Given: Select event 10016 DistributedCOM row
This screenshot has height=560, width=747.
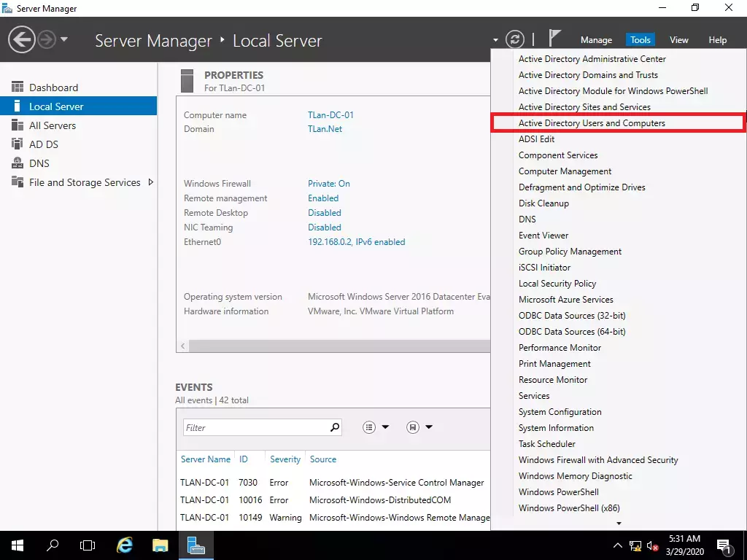Looking at the screenshot, I should point(333,500).
